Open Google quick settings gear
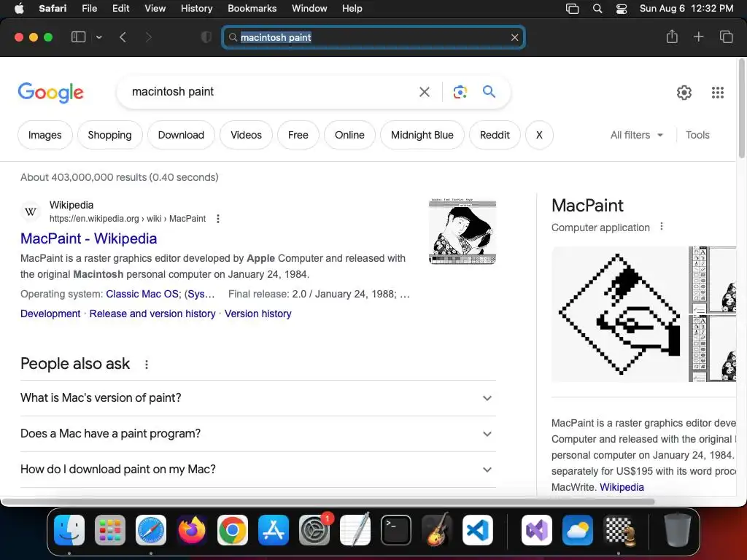Screen dimensions: 747x560 tap(684, 93)
